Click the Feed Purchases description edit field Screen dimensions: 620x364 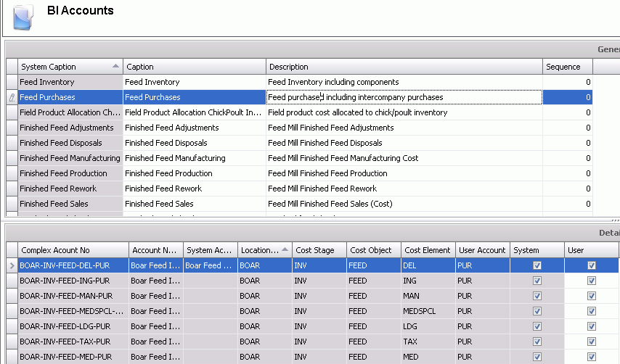point(404,97)
